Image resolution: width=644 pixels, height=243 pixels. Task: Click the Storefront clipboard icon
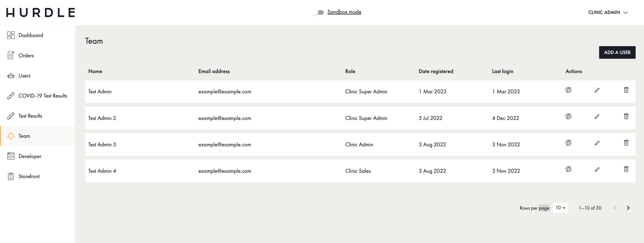[x=11, y=176]
